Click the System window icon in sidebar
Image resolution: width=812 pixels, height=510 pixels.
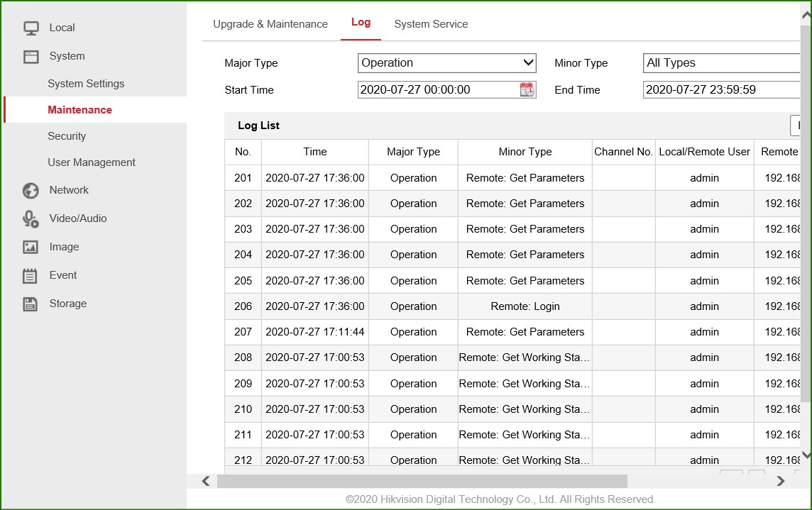(31, 57)
